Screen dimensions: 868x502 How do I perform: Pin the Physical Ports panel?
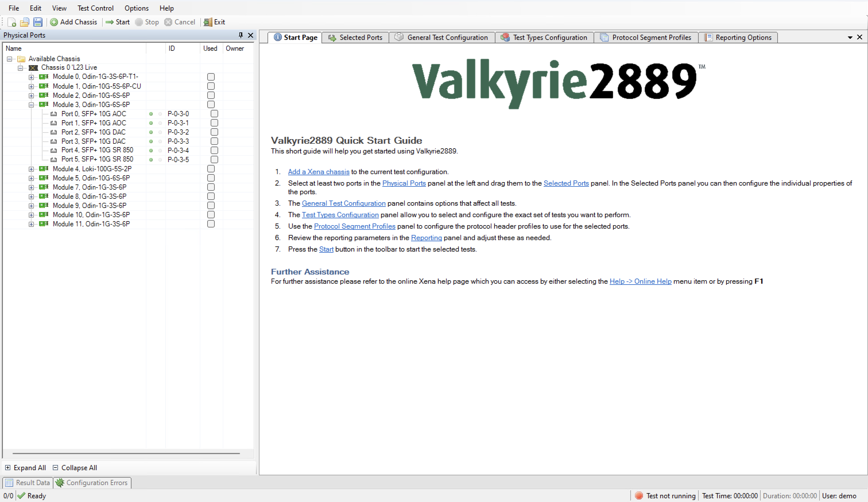pyautogui.click(x=241, y=35)
